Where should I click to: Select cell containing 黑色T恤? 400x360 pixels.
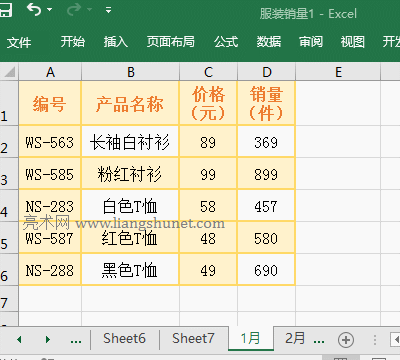pos(130,270)
